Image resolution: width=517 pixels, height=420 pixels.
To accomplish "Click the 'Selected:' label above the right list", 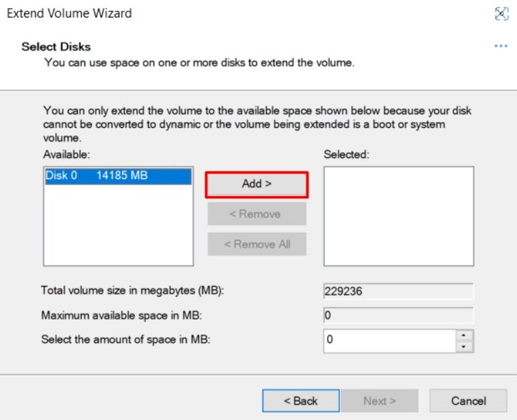I will coord(347,154).
